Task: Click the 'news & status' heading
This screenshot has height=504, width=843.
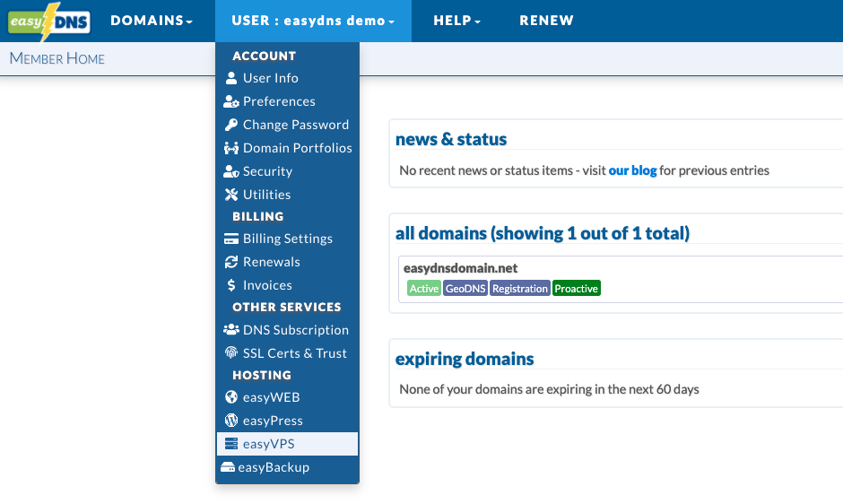Action: (x=450, y=139)
